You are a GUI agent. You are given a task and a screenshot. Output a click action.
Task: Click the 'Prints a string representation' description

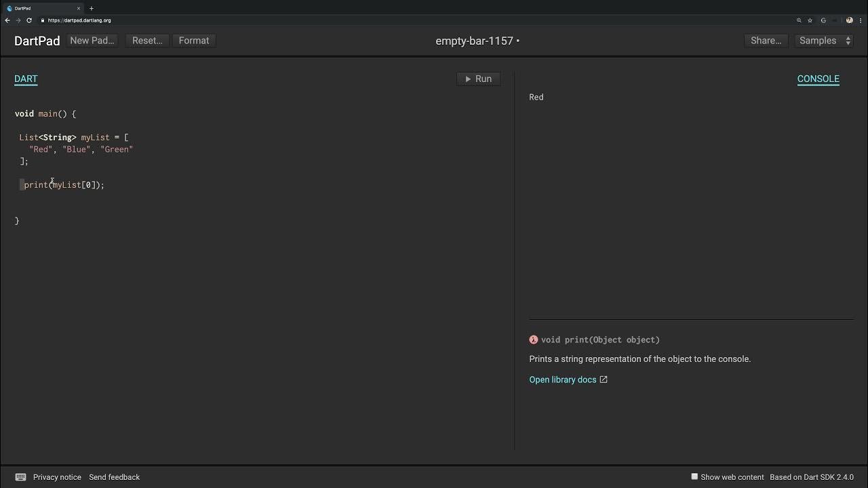coord(640,359)
